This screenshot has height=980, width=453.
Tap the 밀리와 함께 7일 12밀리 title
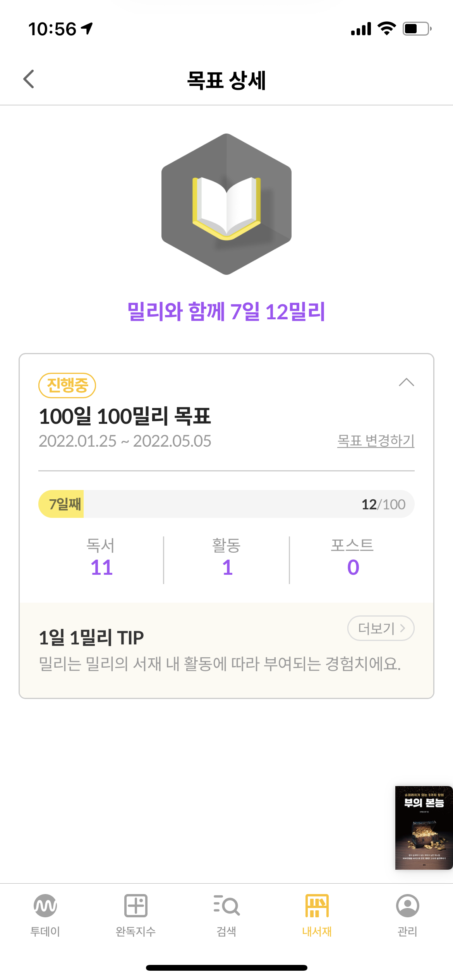click(x=226, y=312)
